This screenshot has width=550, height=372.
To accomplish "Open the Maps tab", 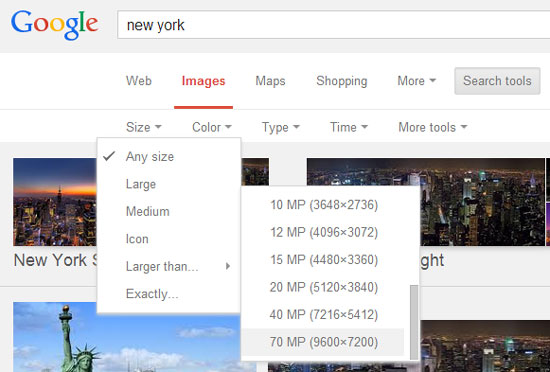I will click(270, 81).
